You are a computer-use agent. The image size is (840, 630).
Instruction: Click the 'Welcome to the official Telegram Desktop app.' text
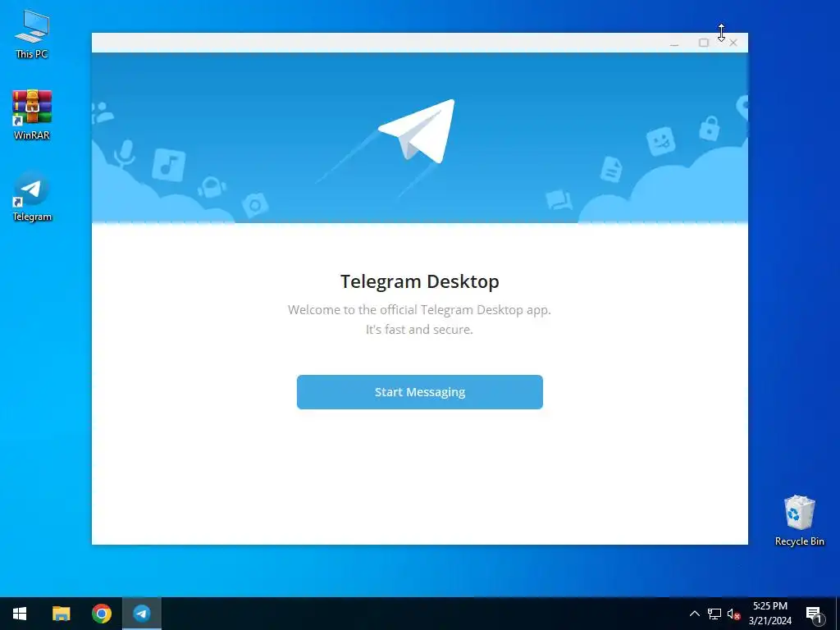pyautogui.click(x=419, y=309)
